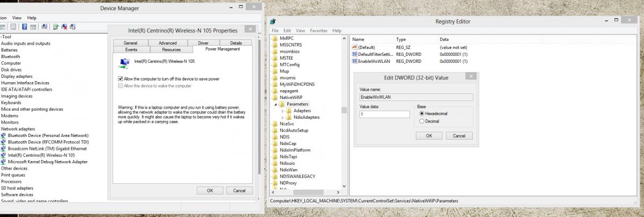644x217 pixels.
Task: Expand the Adapters registry subkey
Action: click(x=283, y=111)
